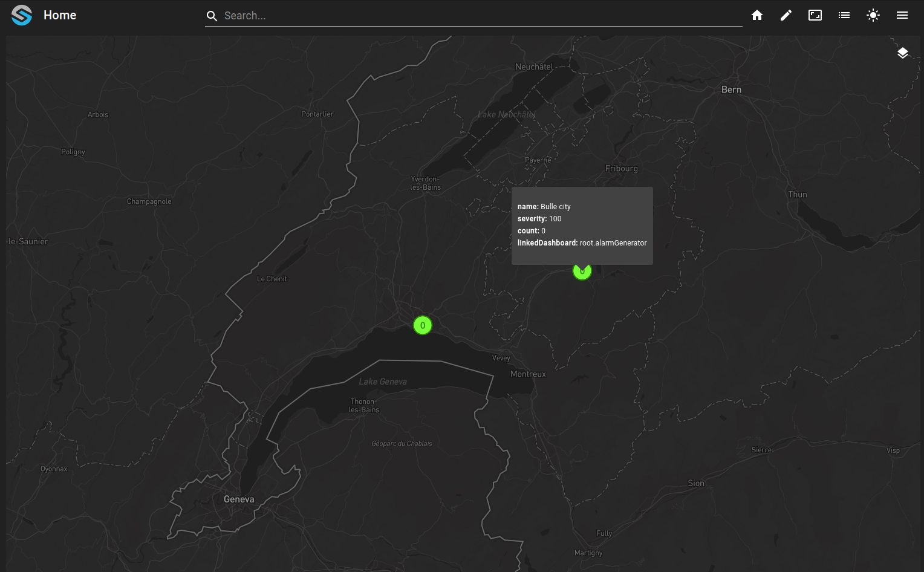The image size is (924, 572).
Task: Click linkedDashboard root.alarmGenerator in tooltip
Action: pos(582,243)
